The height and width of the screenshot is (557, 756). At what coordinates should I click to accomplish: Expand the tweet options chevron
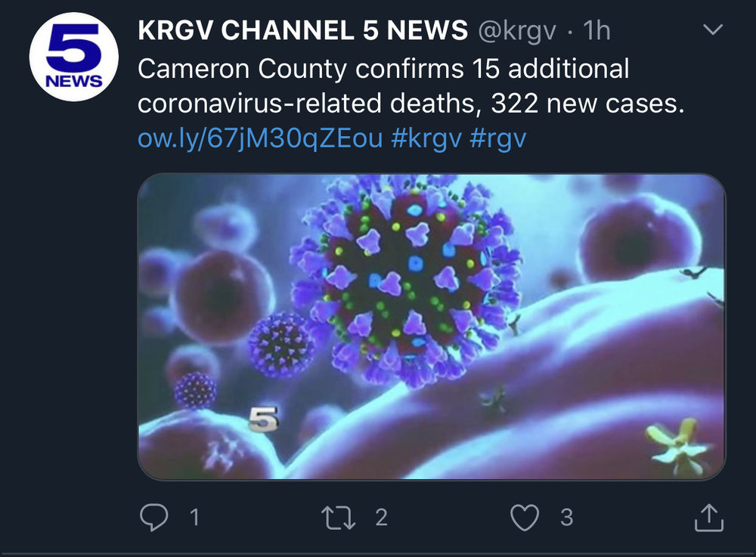click(713, 31)
